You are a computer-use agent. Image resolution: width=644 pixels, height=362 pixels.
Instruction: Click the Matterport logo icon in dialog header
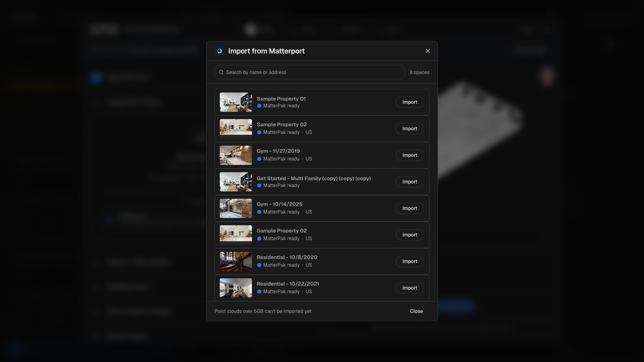219,51
